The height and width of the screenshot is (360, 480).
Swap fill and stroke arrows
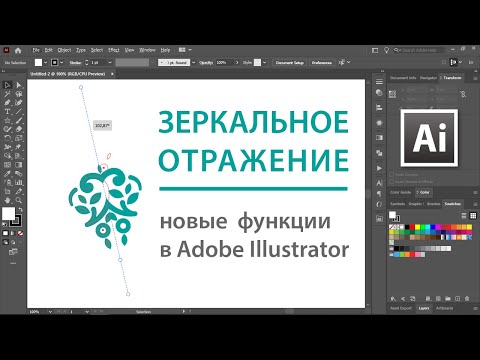pos(20,210)
